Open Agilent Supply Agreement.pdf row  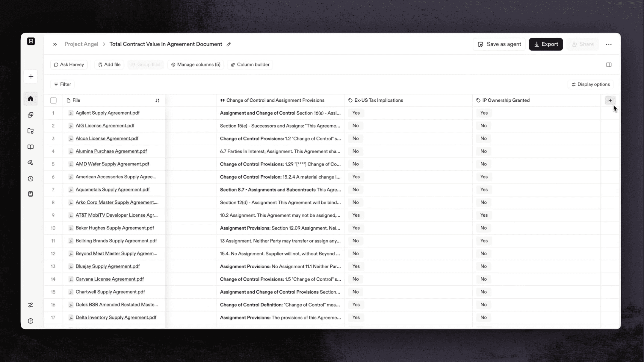(108, 113)
